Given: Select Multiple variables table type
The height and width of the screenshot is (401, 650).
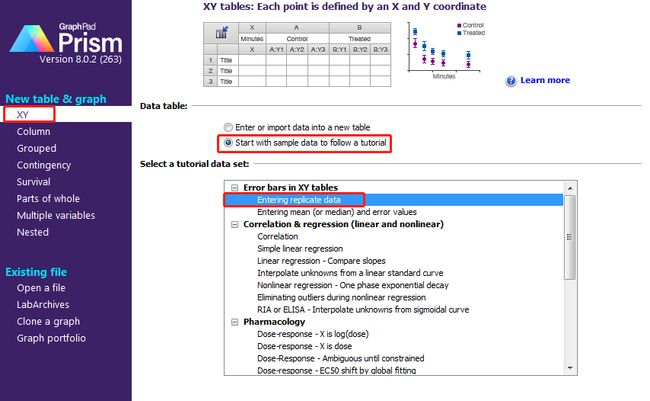Looking at the screenshot, I should pos(56,216).
